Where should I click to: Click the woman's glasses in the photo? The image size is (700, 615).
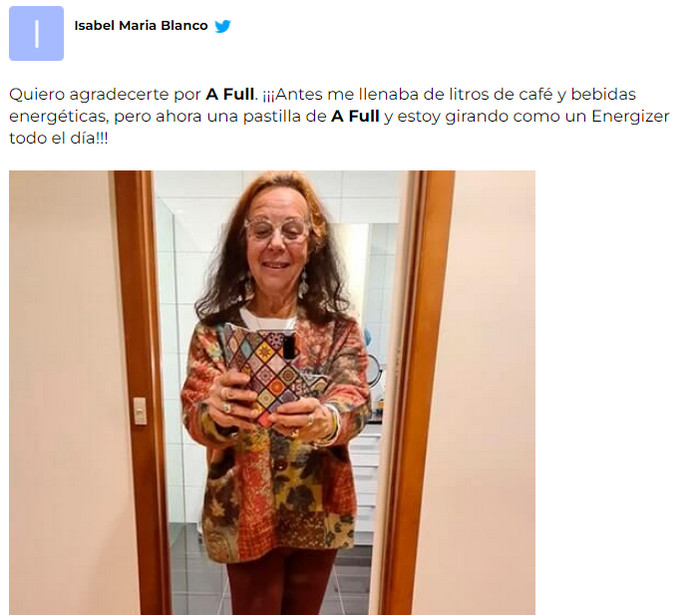click(x=278, y=229)
